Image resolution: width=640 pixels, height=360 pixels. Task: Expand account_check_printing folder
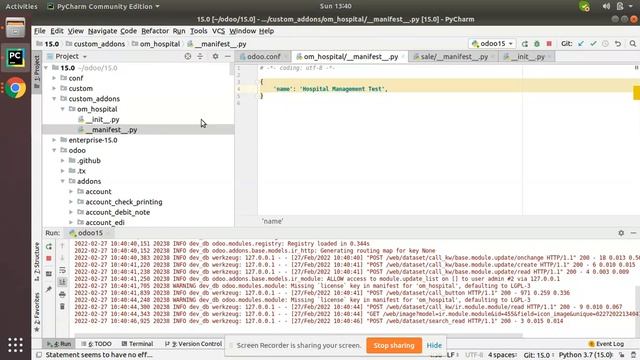pos(71,202)
